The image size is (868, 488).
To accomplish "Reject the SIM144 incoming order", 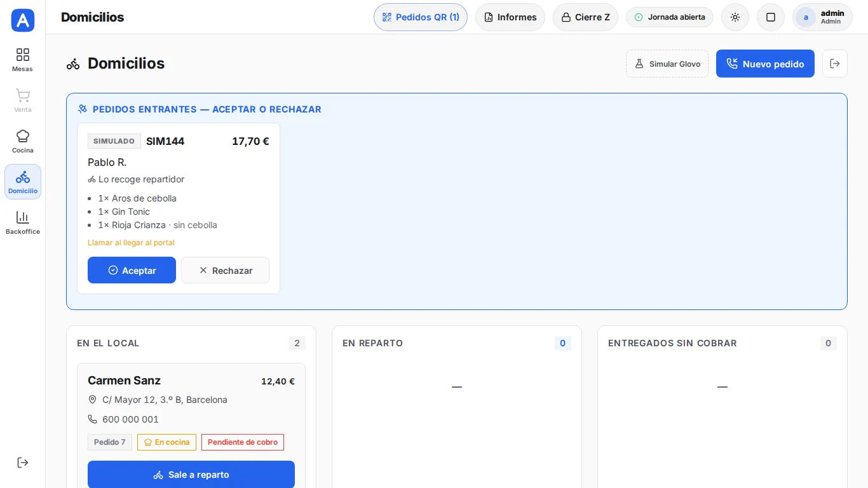I will pyautogui.click(x=225, y=270).
